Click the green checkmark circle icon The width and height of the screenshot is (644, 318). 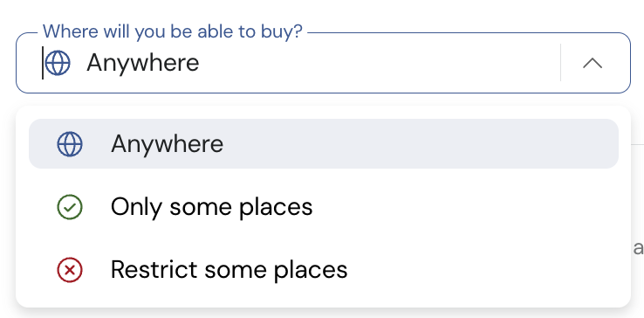(x=70, y=207)
